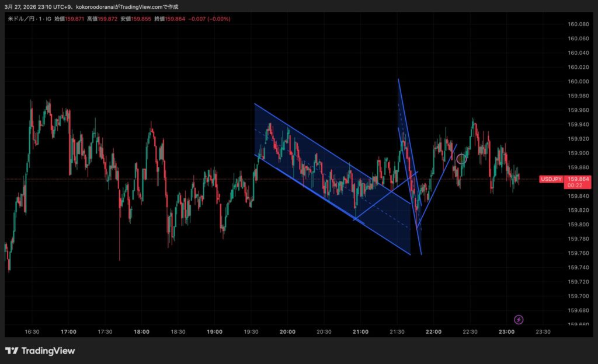Screen dimensions: 598x364
Task: Click the 19:00 label on time axis
Action: 214,331
